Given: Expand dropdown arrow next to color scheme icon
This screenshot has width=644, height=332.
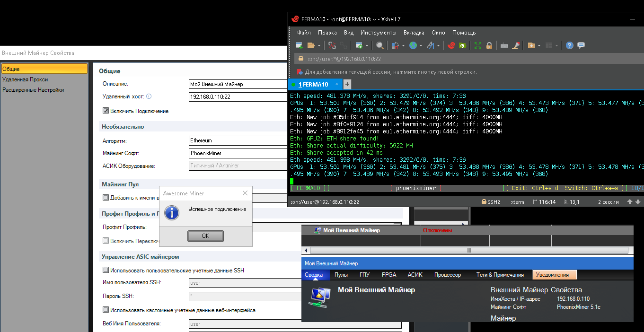Looking at the screenshot, I should [403, 46].
